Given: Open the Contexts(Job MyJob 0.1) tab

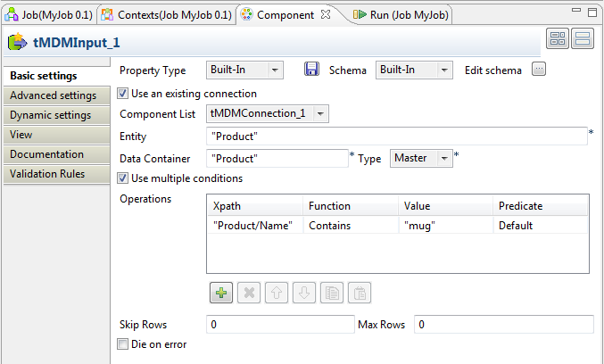Looking at the screenshot, I should (167, 15).
